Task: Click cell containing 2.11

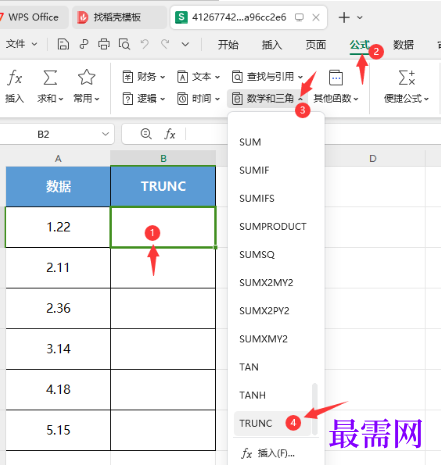Action: click(x=58, y=268)
